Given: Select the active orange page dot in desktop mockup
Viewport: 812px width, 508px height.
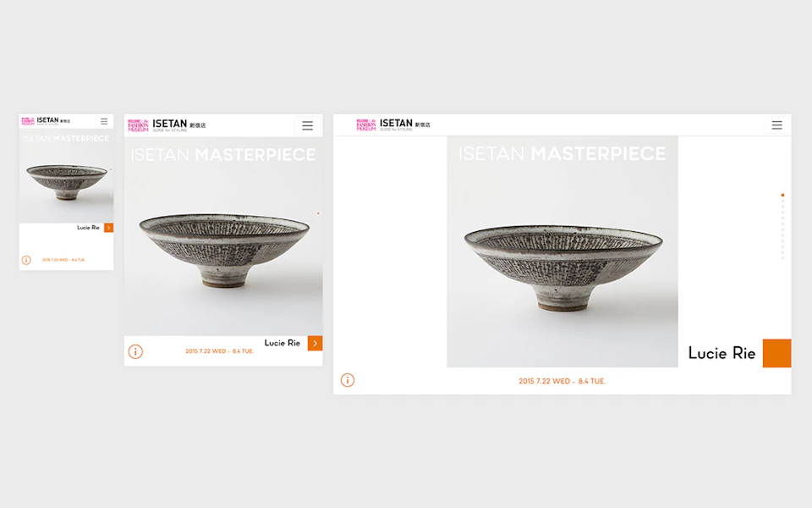Looking at the screenshot, I should [782, 196].
